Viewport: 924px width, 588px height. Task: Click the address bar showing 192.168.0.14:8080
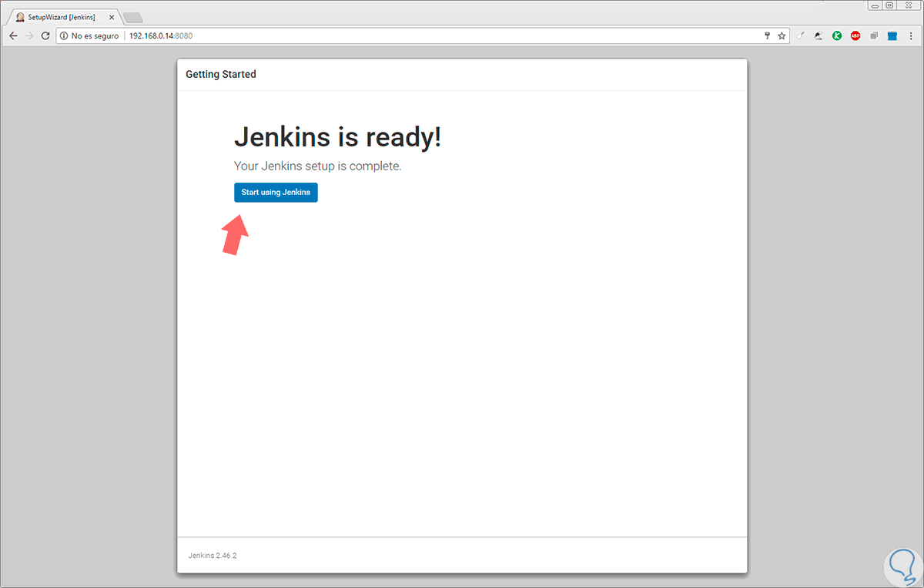(x=423, y=35)
